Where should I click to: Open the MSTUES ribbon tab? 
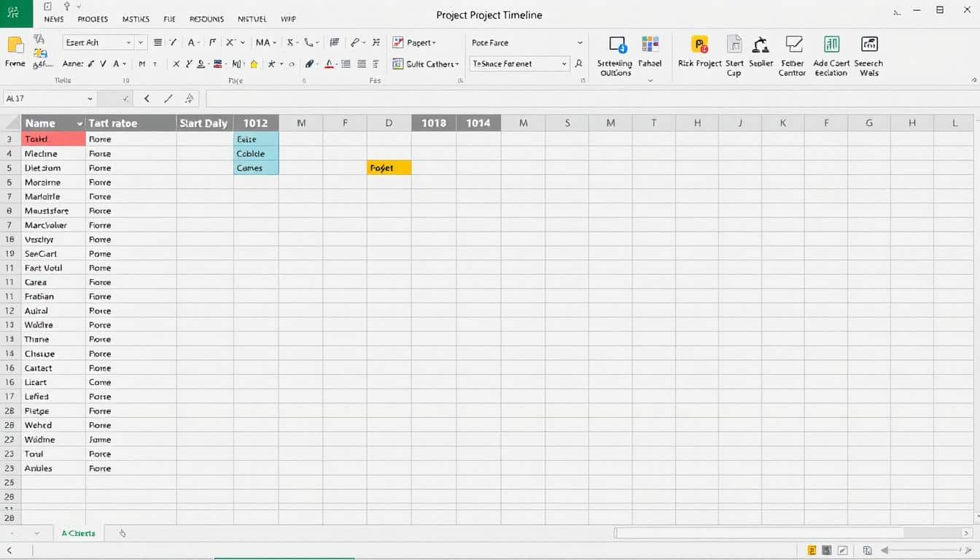pos(136,19)
